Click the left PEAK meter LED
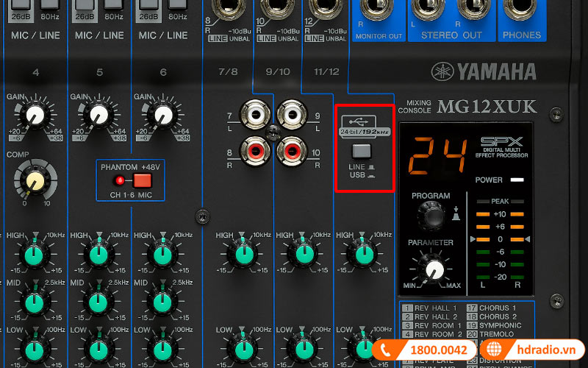This screenshot has height=368, width=588. (483, 202)
